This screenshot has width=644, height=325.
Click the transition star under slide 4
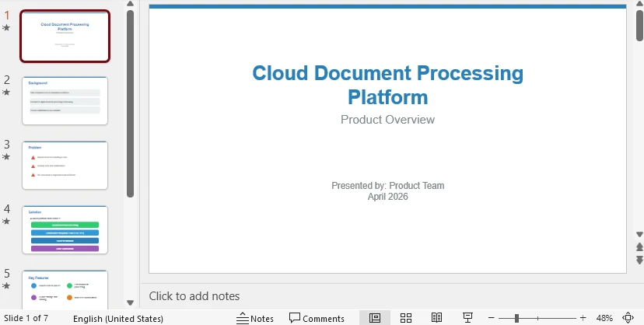click(6, 221)
